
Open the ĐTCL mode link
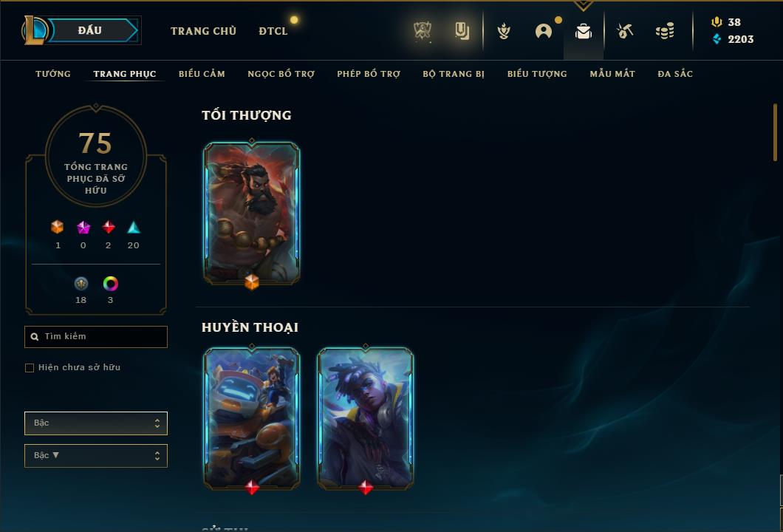(273, 31)
